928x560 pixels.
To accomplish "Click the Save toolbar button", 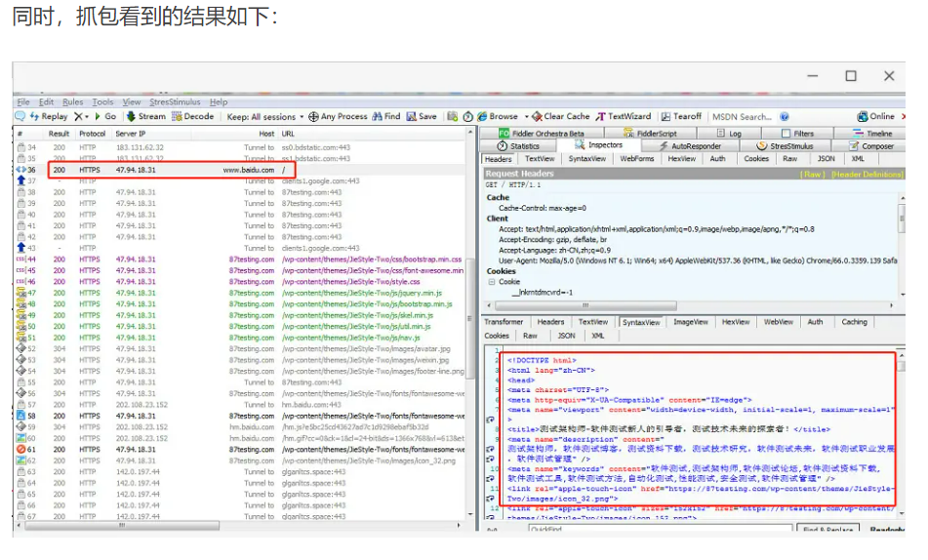I will pyautogui.click(x=422, y=116).
